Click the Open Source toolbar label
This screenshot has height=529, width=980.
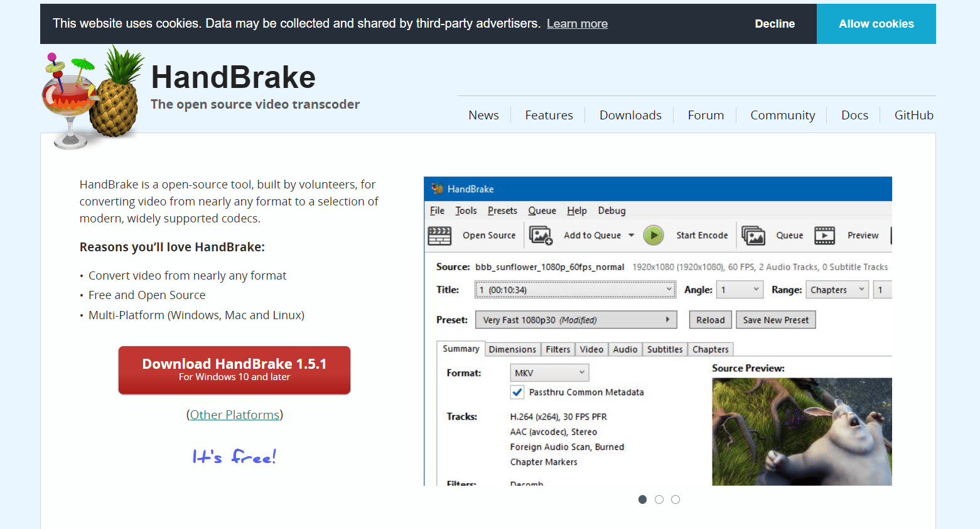click(489, 236)
